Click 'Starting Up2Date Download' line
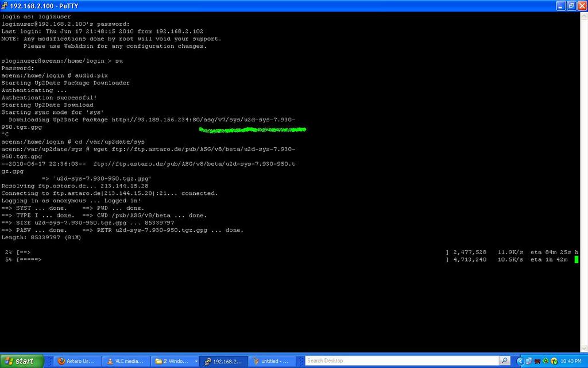The image size is (588, 368). click(47, 105)
